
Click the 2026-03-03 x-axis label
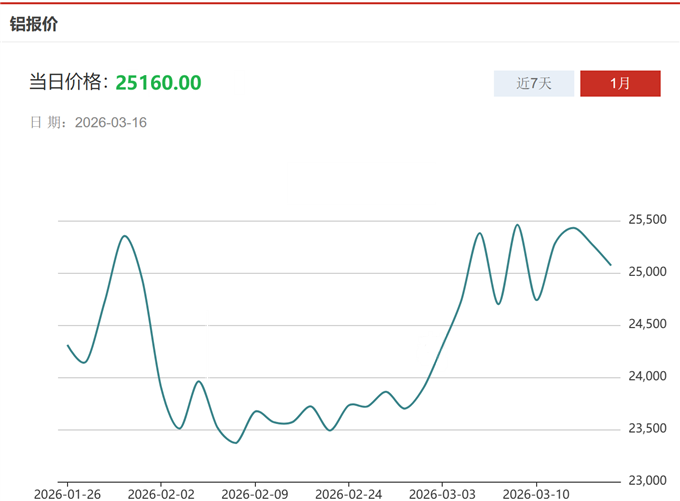[x=441, y=494]
